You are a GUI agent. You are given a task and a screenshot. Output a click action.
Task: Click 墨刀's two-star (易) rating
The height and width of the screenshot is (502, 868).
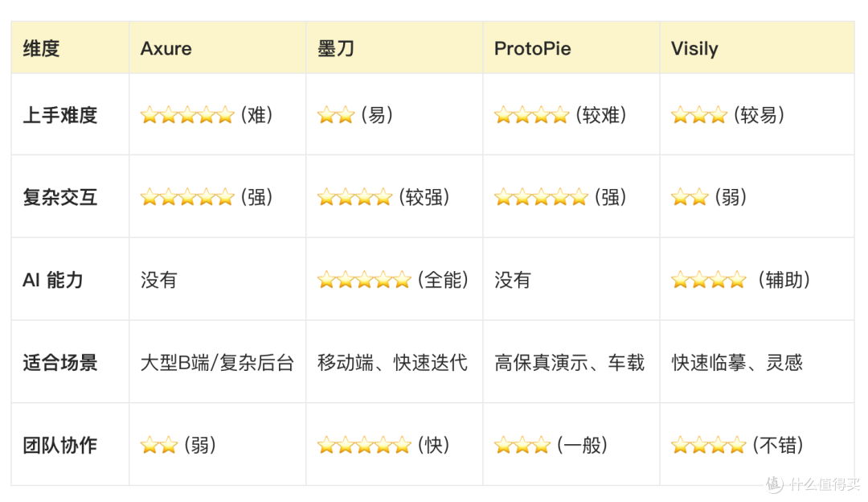355,115
